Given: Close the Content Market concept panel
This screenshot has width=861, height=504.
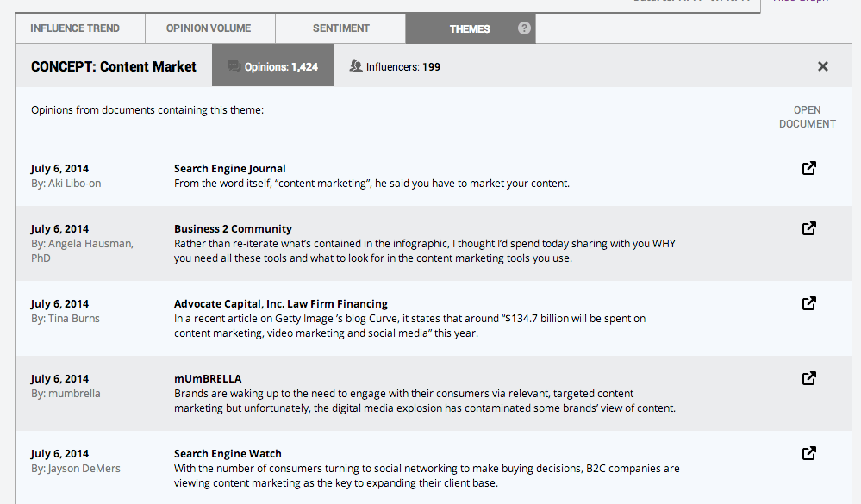Looking at the screenshot, I should [822, 66].
